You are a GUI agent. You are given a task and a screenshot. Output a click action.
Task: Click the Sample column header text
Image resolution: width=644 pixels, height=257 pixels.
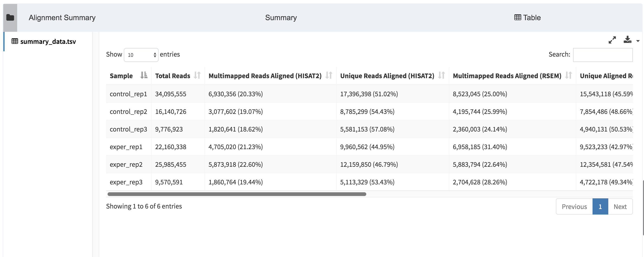[121, 76]
